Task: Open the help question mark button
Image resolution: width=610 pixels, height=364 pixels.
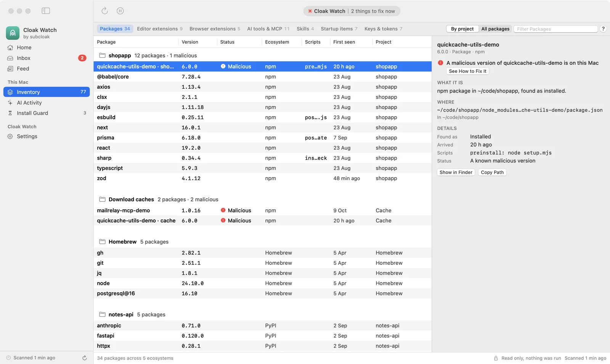Action: pos(603,29)
